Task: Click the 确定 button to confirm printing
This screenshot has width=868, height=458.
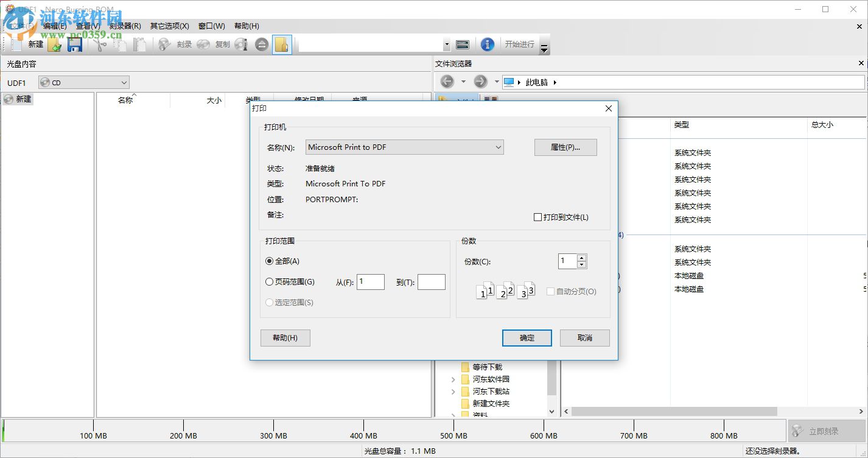Action: [527, 337]
